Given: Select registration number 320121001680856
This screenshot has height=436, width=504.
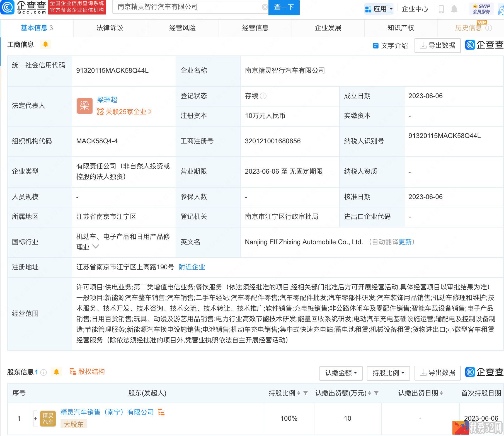Looking at the screenshot, I should pyautogui.click(x=273, y=141).
